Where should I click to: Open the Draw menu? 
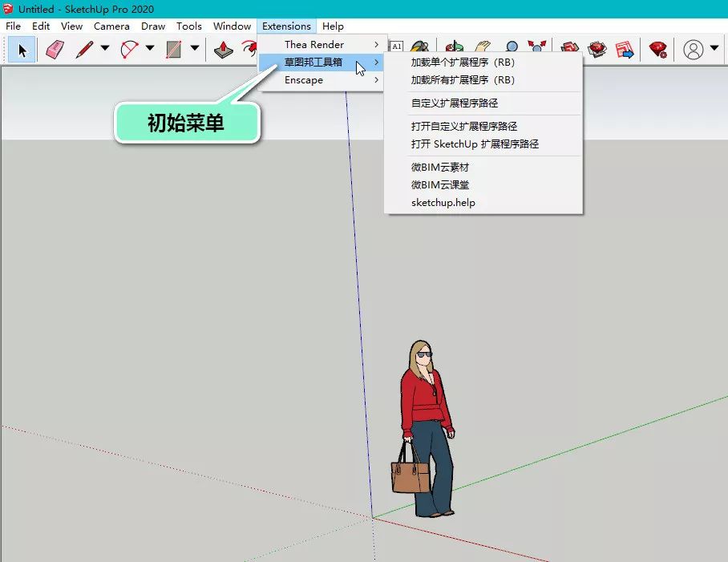click(153, 26)
